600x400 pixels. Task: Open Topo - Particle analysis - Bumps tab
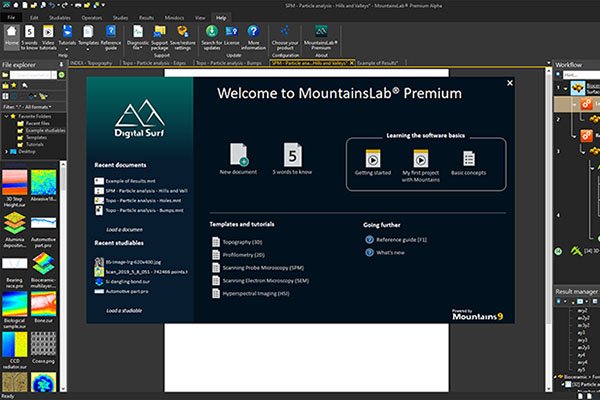pyautogui.click(x=229, y=63)
